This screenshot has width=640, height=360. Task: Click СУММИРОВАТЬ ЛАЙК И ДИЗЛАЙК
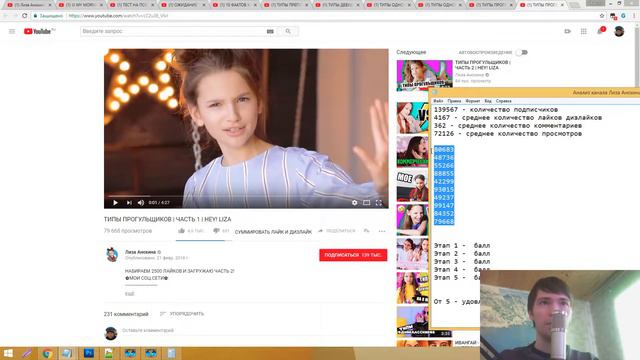click(x=273, y=232)
